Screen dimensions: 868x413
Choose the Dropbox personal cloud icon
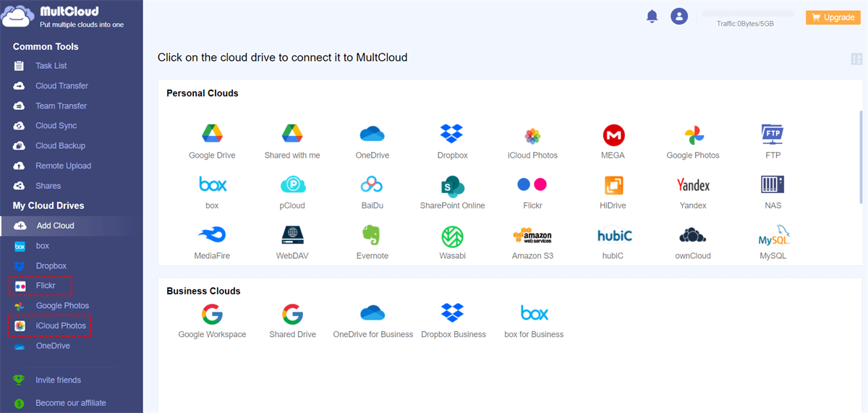pos(452,134)
